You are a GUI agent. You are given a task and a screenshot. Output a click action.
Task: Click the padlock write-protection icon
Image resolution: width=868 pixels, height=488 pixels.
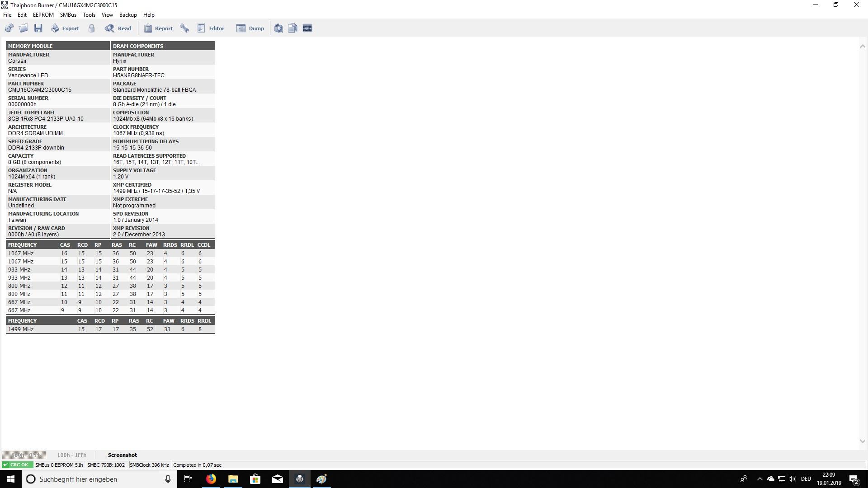[x=92, y=28]
